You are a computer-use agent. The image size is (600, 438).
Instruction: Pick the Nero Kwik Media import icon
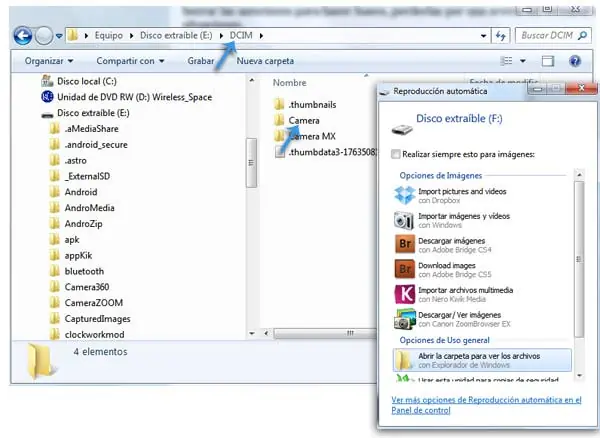click(x=404, y=294)
